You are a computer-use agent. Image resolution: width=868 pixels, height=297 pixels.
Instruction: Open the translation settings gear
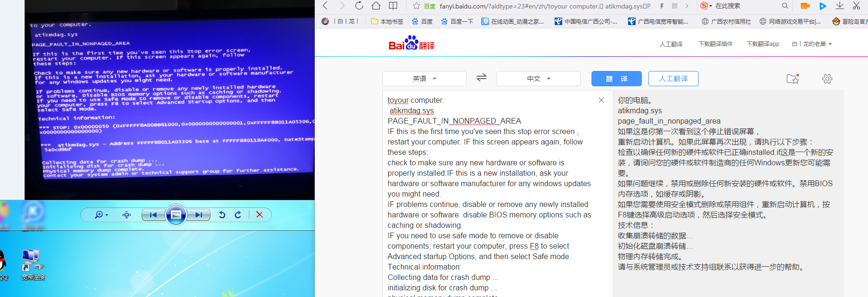point(827,79)
